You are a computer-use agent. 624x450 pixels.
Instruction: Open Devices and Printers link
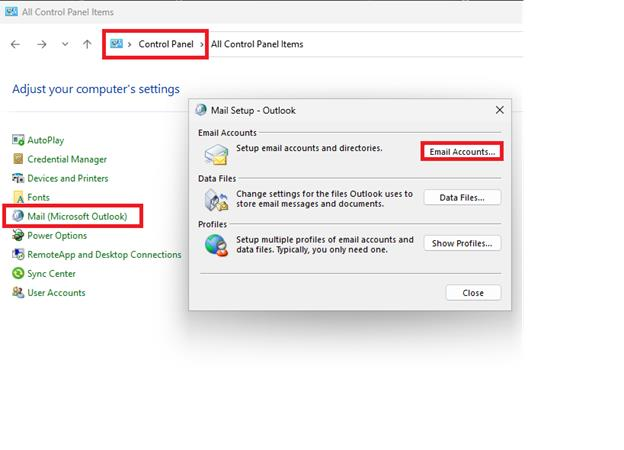(x=68, y=178)
